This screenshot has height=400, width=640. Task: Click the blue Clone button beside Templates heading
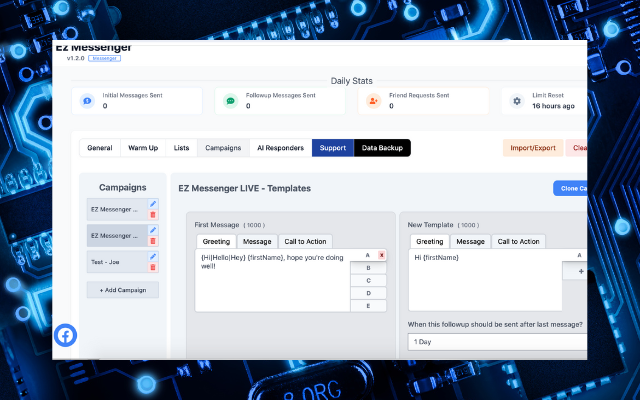tap(570, 189)
